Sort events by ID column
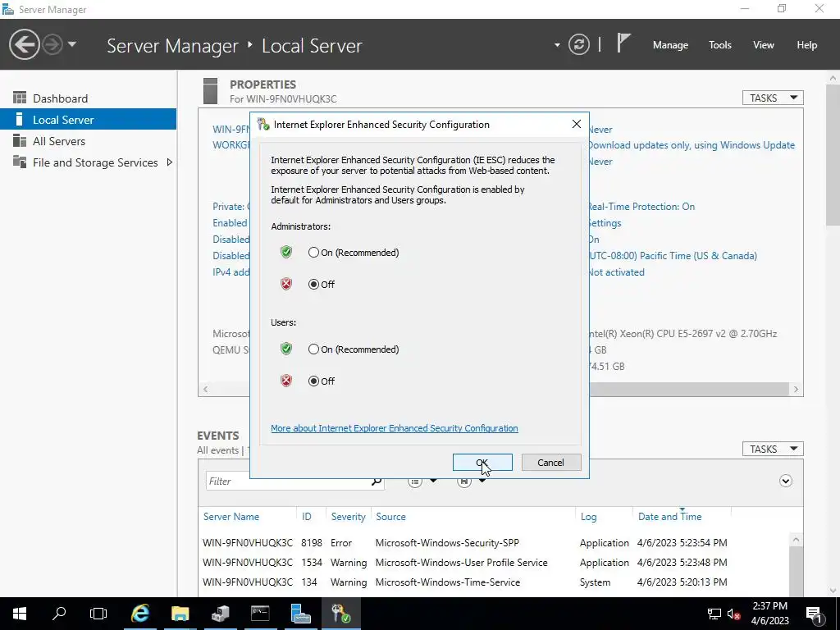 pyautogui.click(x=307, y=517)
